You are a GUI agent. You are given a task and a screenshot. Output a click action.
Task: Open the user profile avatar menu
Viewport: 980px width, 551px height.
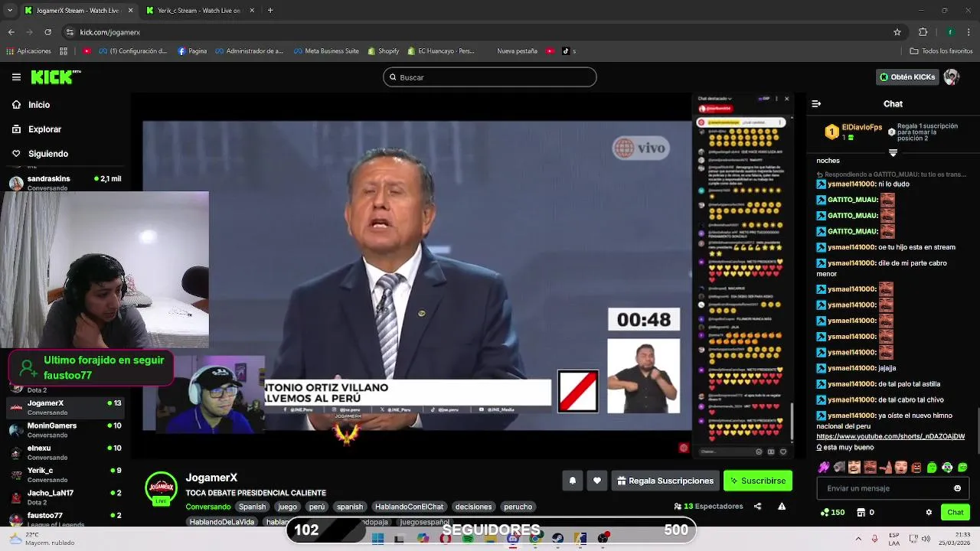[952, 77]
